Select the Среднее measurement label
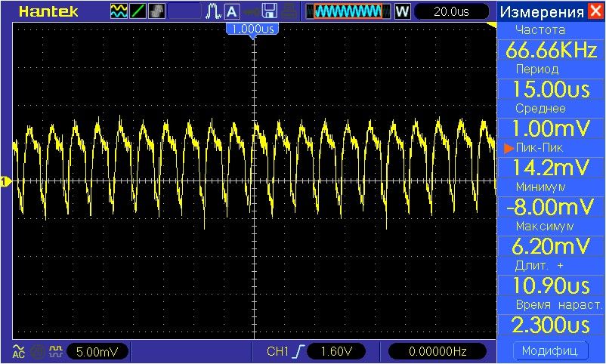The height and width of the screenshot is (364, 606). (540, 109)
